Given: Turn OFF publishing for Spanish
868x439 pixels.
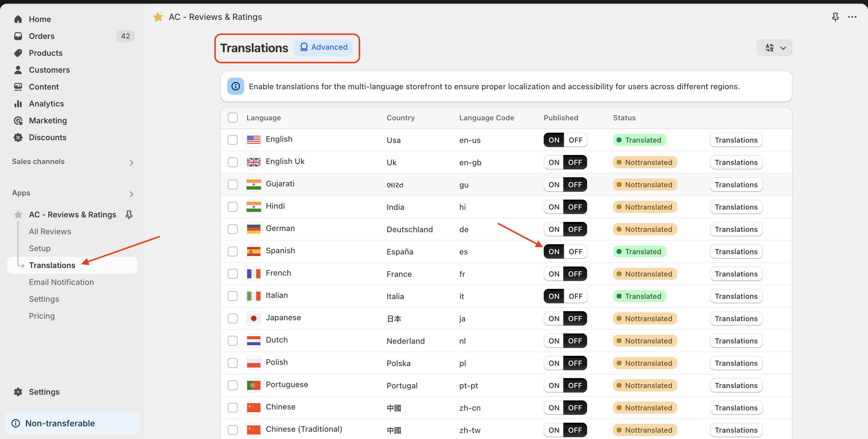Looking at the screenshot, I should [575, 251].
